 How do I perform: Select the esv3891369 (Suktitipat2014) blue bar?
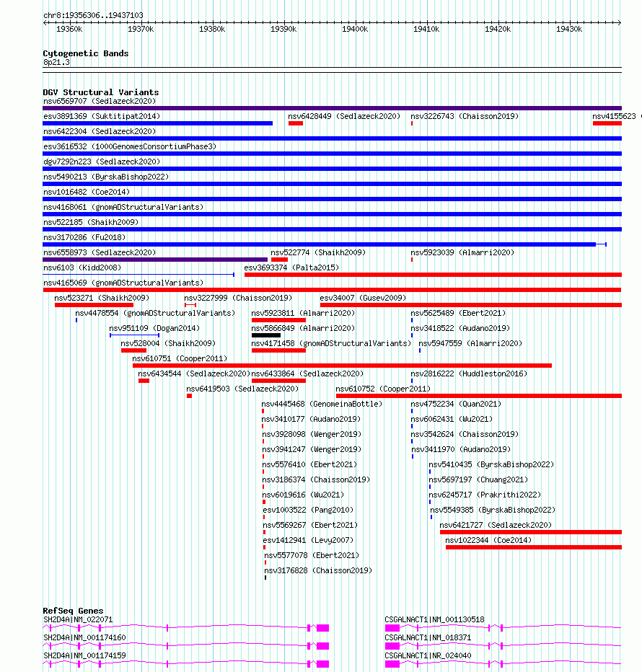157,123
